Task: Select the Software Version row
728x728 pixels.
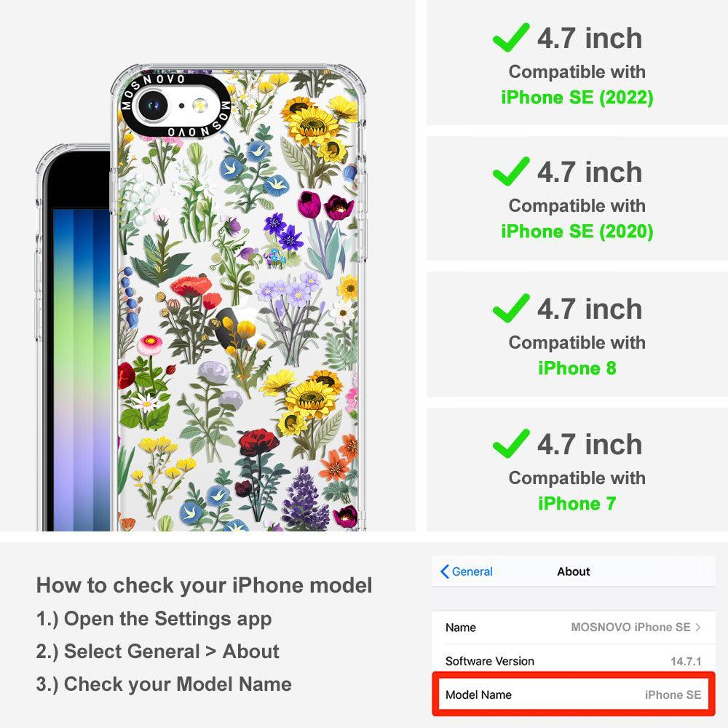Action: [x=574, y=661]
